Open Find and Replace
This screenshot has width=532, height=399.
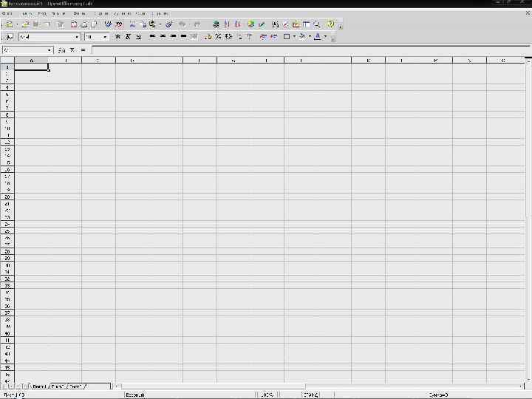click(275, 24)
